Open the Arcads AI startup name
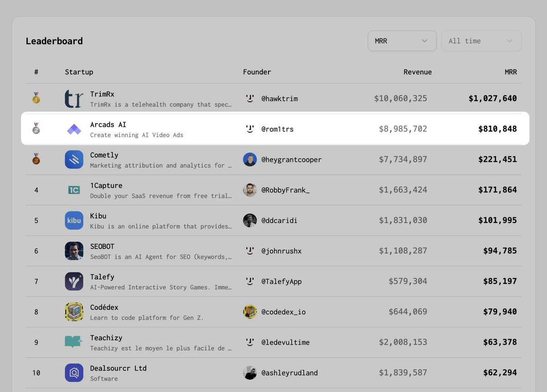Viewport: 547px width, 392px height. point(108,124)
